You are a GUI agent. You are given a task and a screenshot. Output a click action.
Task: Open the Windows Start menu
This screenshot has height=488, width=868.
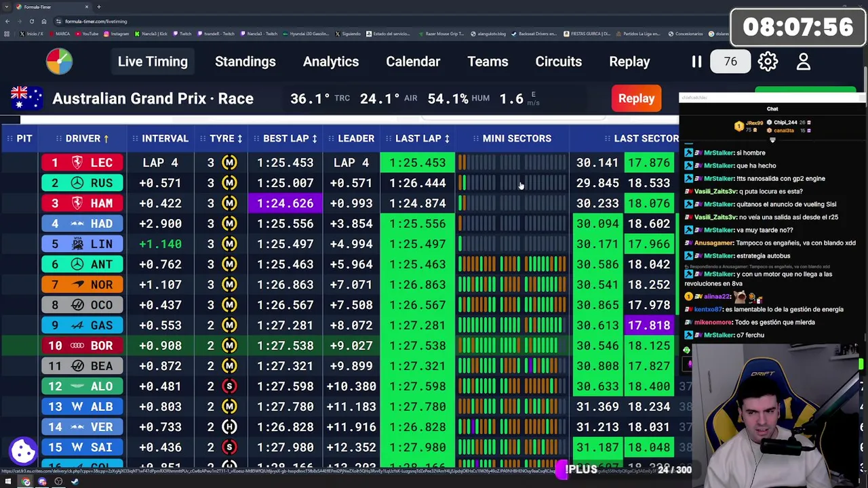tap(8, 482)
